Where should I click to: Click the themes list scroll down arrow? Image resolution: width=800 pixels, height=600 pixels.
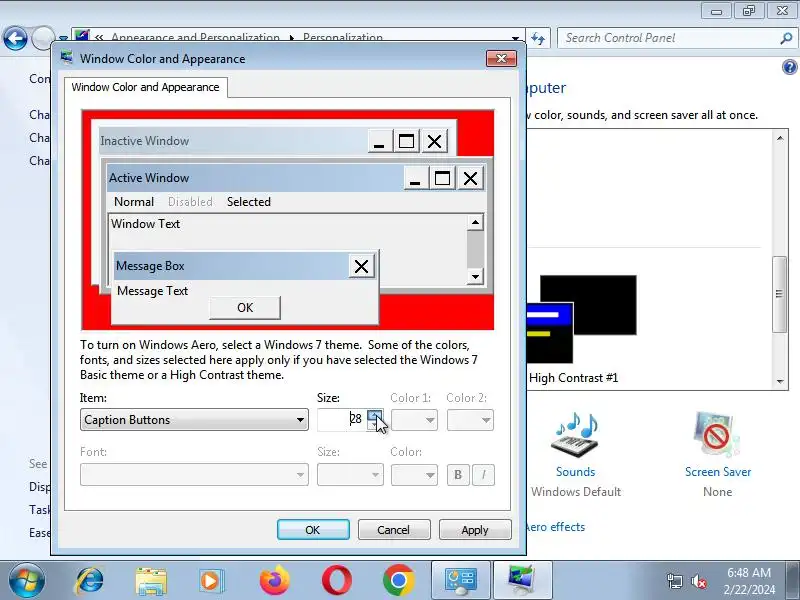coord(780,381)
